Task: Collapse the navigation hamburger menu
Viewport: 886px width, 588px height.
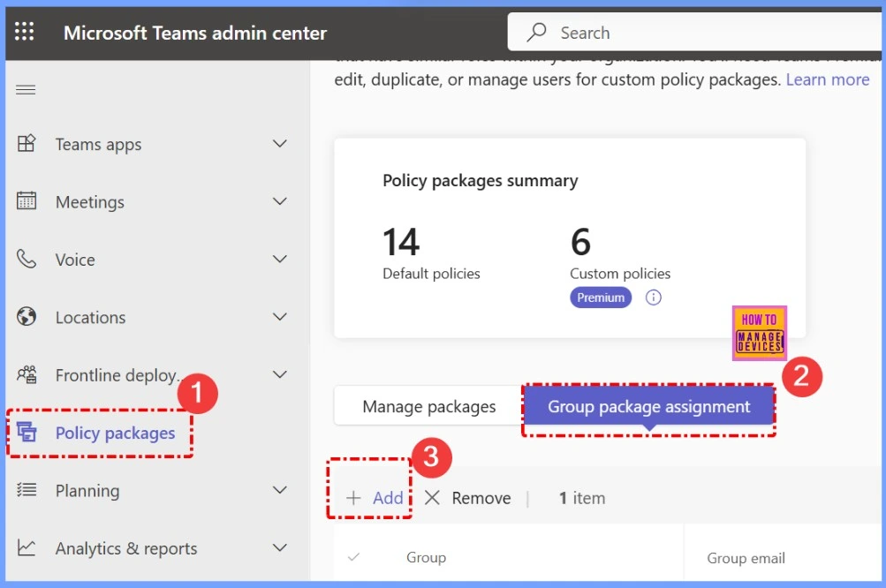Action: click(x=26, y=90)
